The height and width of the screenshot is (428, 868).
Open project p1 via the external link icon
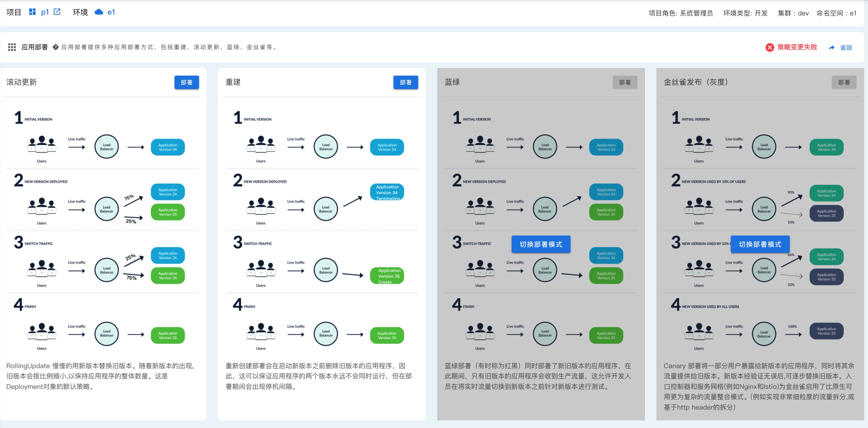click(x=57, y=12)
